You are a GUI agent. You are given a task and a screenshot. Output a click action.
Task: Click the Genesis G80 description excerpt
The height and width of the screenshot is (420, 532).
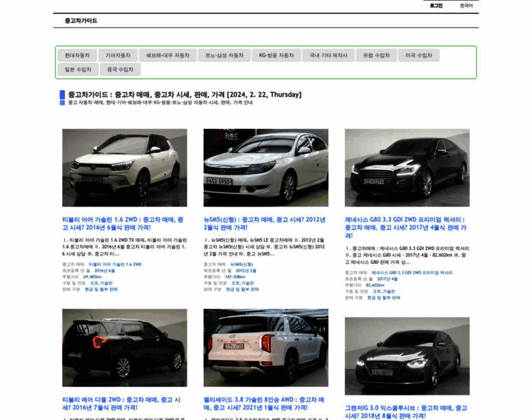tap(407, 255)
